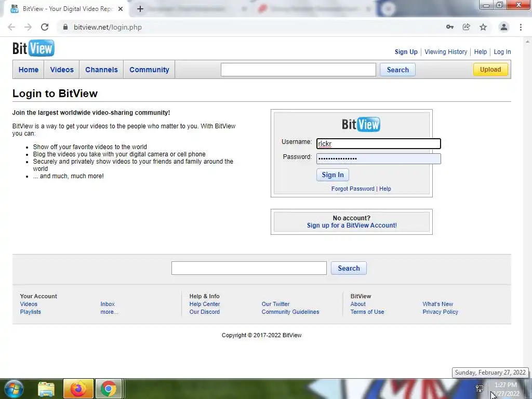532x399 pixels.
Task: Click Help link below Sign In
Action: 385,189
